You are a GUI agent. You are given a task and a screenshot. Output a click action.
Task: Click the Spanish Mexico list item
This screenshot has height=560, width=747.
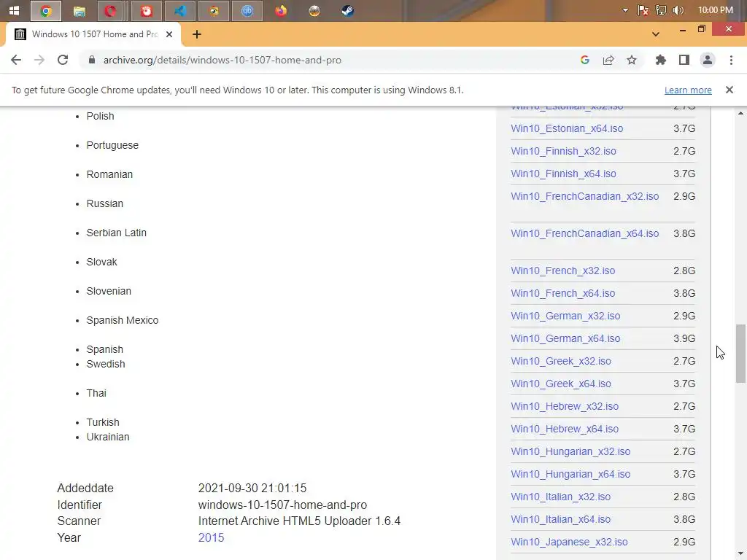[123, 321]
